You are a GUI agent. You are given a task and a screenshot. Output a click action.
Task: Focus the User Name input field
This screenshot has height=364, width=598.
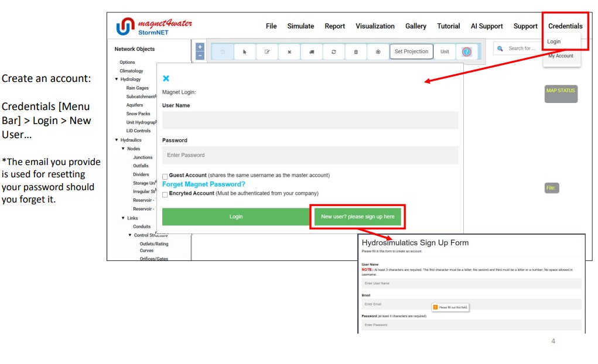coord(310,120)
